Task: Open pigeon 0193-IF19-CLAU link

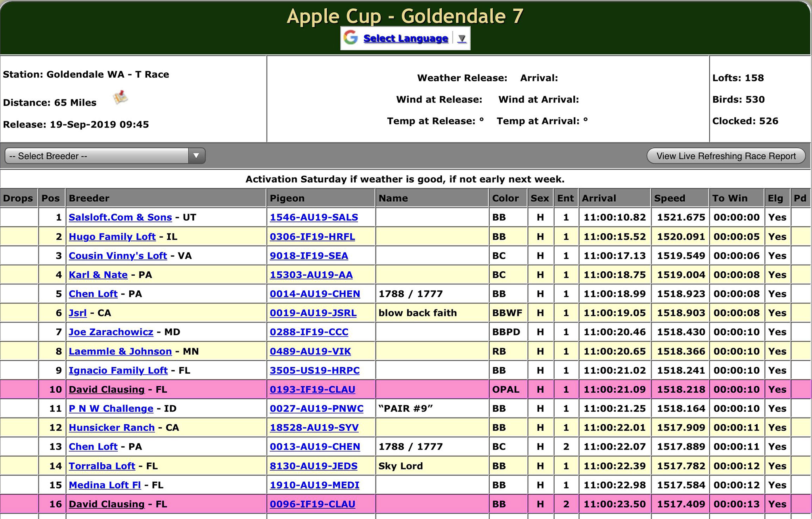Action: coord(312,389)
